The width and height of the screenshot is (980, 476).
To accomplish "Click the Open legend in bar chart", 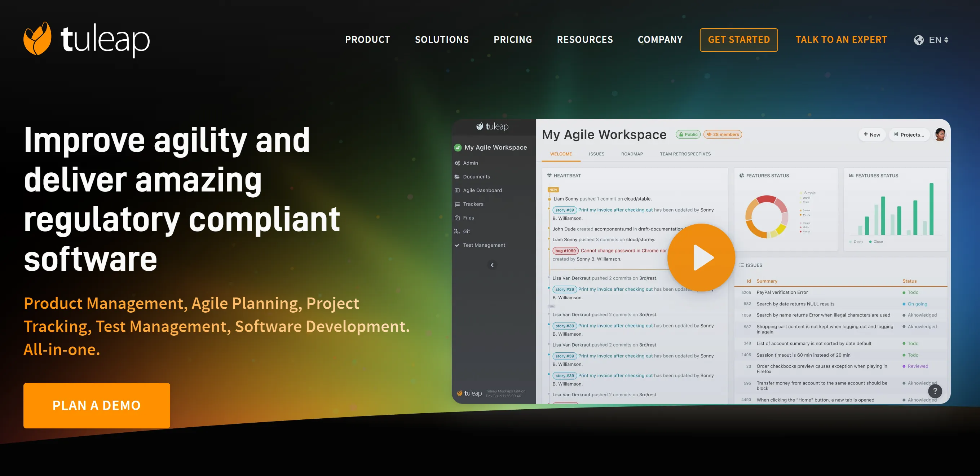I will (x=856, y=242).
